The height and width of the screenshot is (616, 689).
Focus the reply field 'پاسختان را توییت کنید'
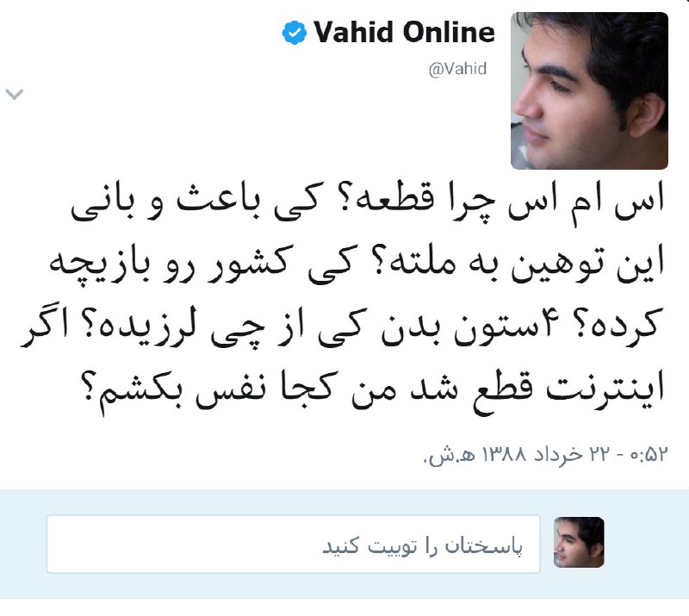[293, 544]
